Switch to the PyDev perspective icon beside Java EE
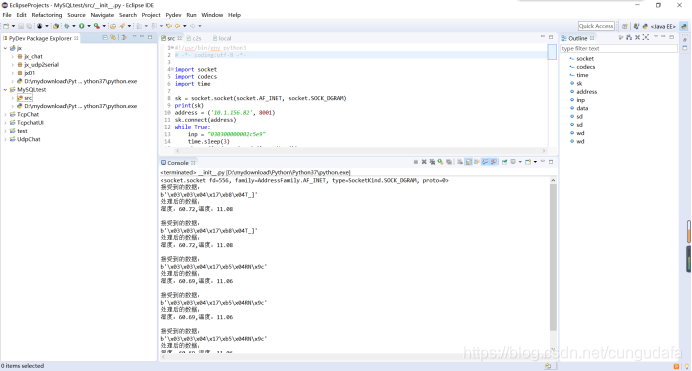 pyautogui.click(x=645, y=26)
